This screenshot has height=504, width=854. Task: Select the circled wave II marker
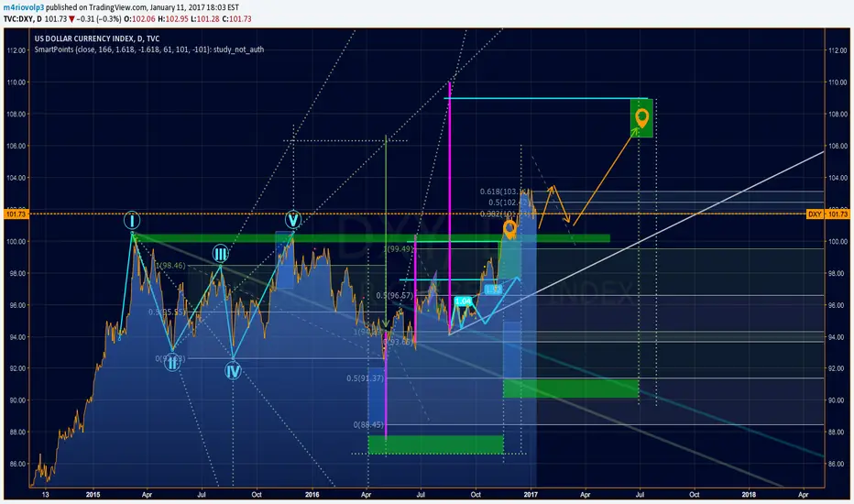(x=172, y=362)
